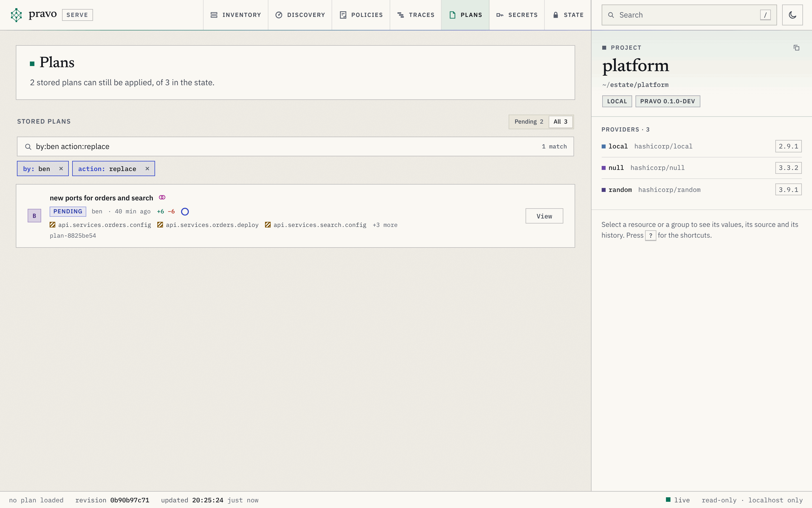Switch to Pending 2 filter
812x508 pixels.
tap(529, 122)
